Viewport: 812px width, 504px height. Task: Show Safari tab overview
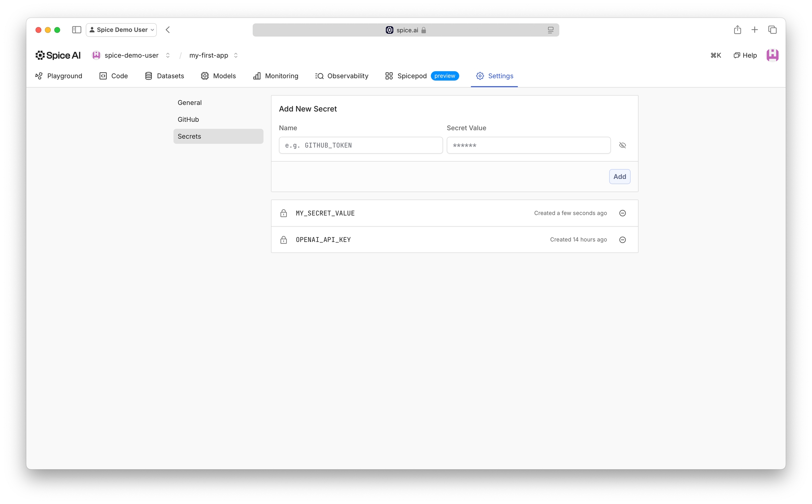point(772,30)
